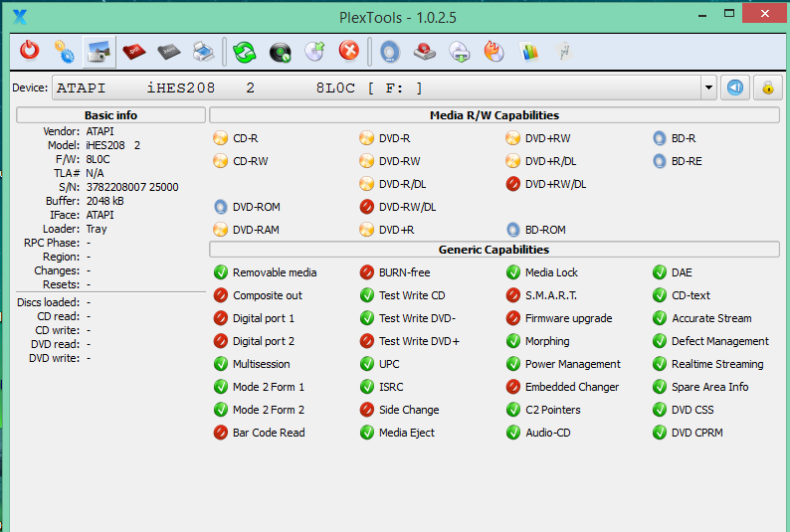Click the Mode 2 Form 2 entry

[259, 410]
